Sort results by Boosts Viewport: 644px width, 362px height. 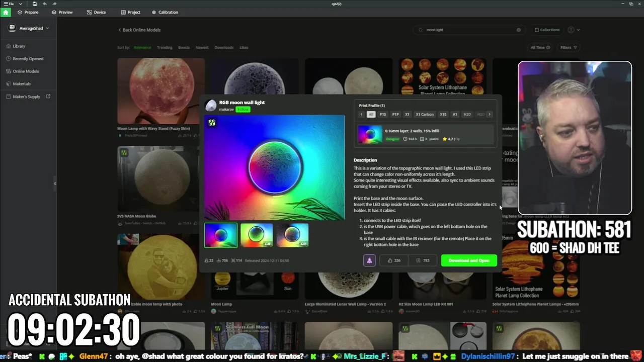(x=184, y=47)
